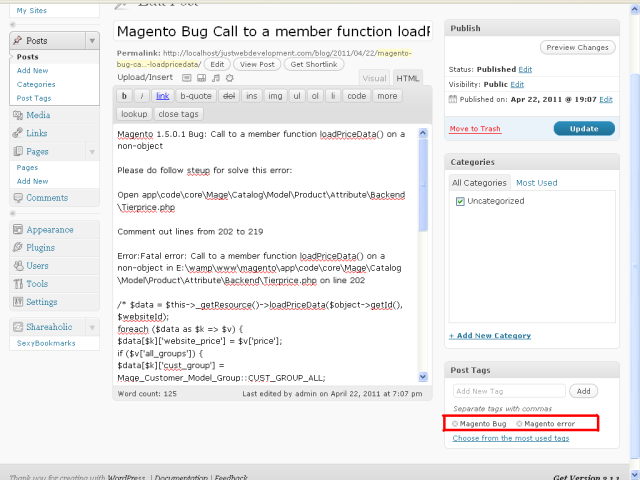The width and height of the screenshot is (640, 480).
Task: Click Move to Trash link
Action: tap(475, 129)
